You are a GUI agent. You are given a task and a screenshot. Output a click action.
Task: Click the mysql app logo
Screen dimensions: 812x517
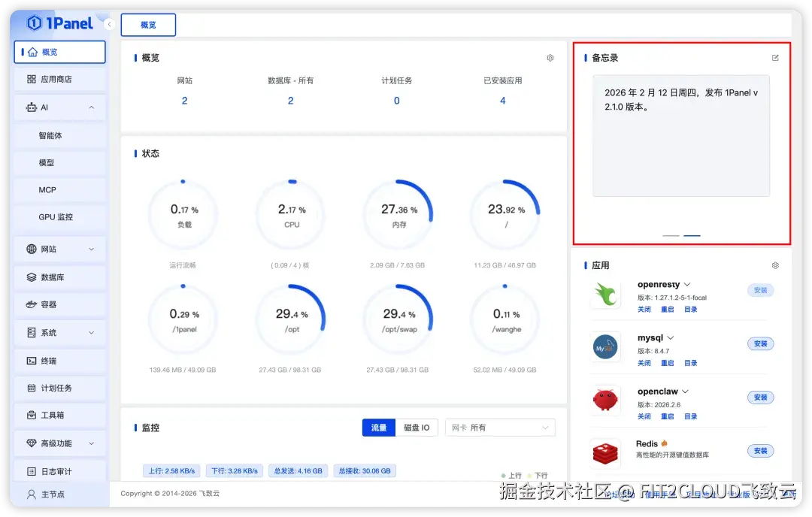(605, 347)
